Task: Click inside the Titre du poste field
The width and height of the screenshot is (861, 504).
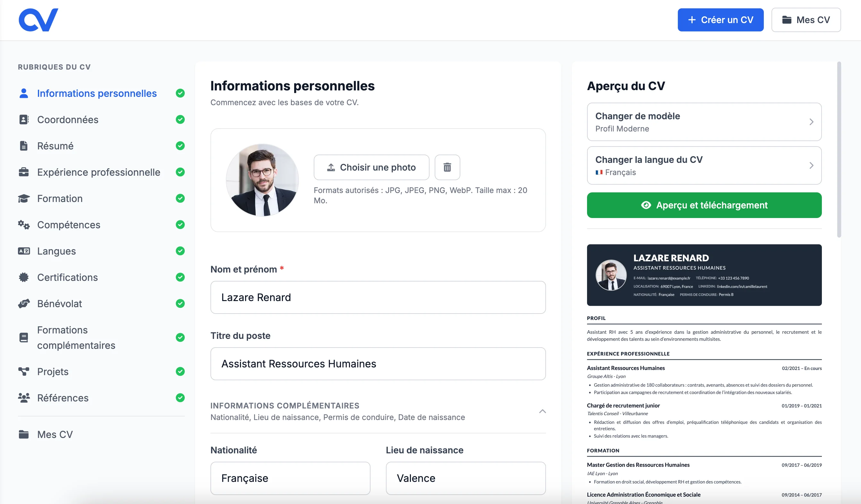Action: tap(378, 364)
